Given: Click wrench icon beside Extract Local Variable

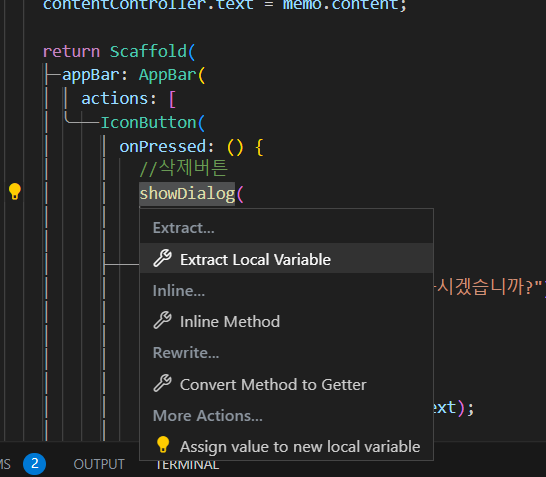Looking at the screenshot, I should coord(162,258).
